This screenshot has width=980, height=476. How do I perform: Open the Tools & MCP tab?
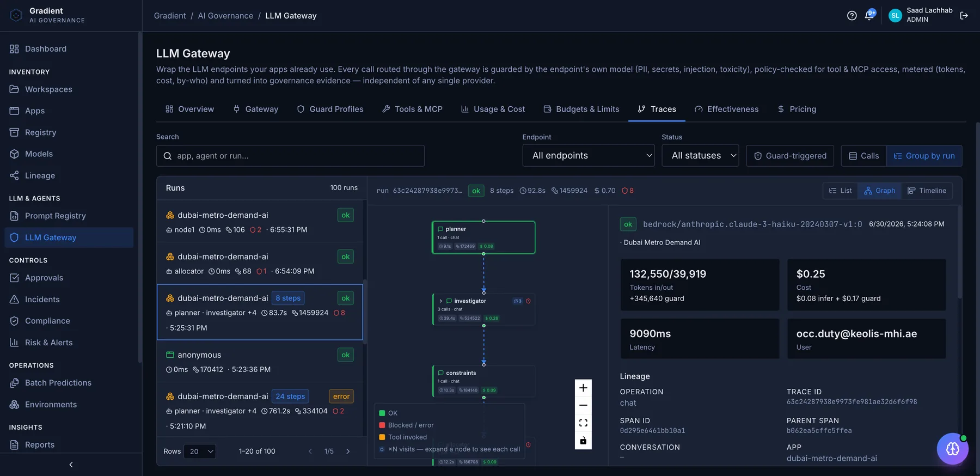412,109
